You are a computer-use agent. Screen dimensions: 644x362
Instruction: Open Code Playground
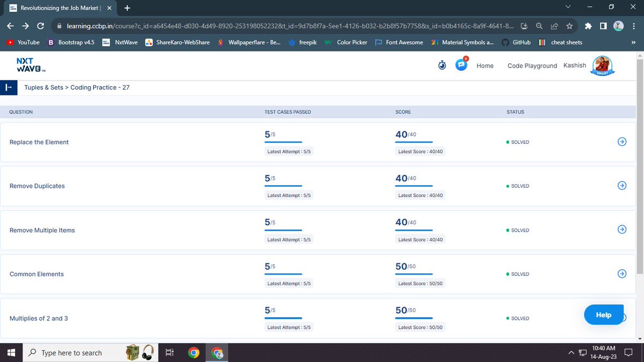532,65
